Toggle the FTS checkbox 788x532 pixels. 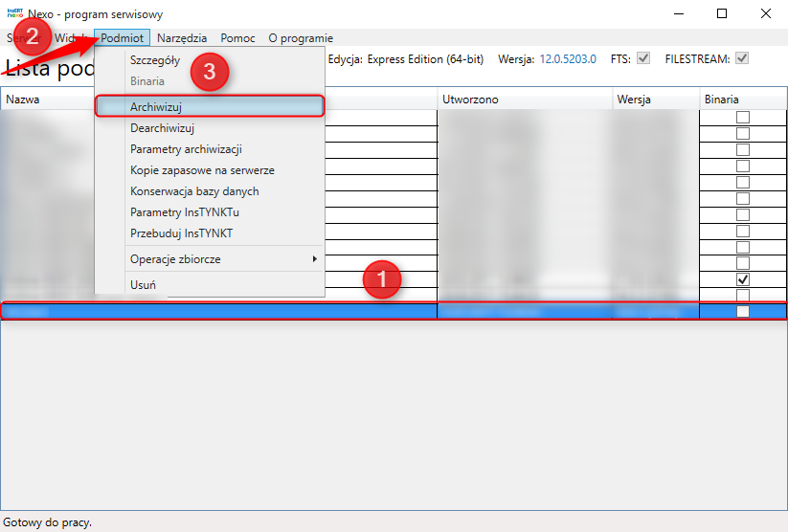643,58
